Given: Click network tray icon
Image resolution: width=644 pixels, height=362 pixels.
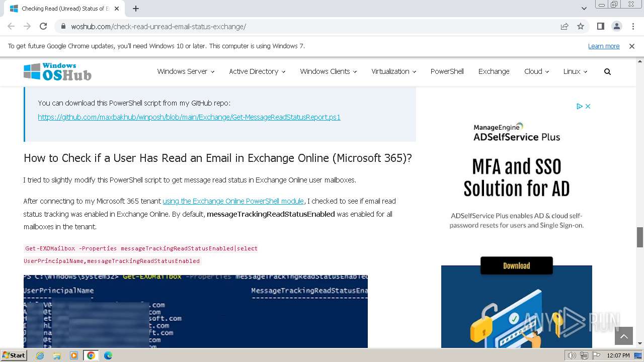Looking at the screenshot, I should click(x=584, y=355).
